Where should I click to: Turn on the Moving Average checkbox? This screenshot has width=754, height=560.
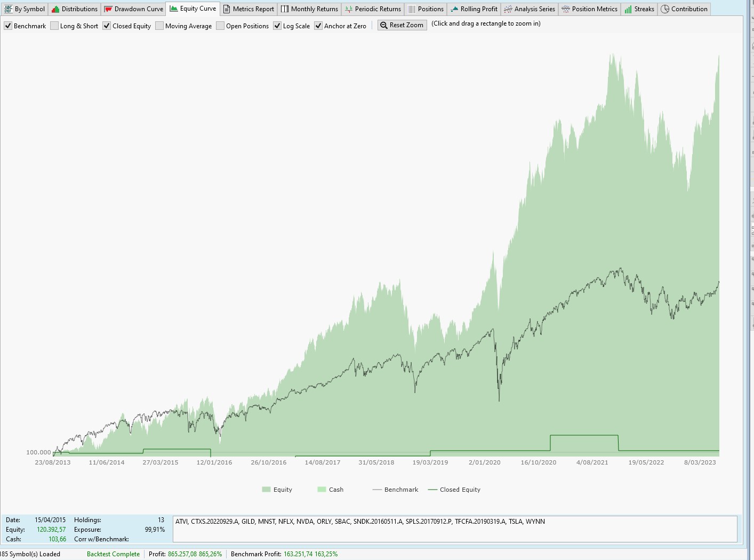tap(159, 26)
